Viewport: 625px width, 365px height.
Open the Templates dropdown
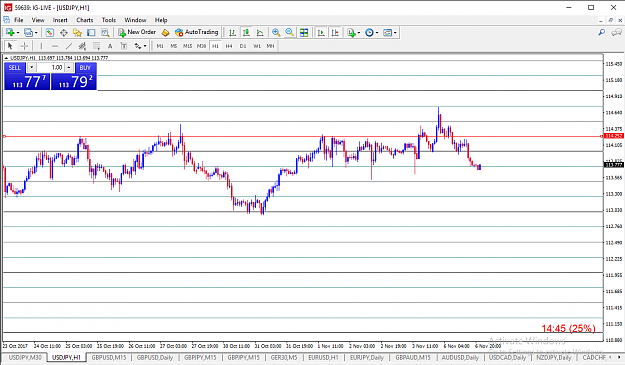click(390, 33)
